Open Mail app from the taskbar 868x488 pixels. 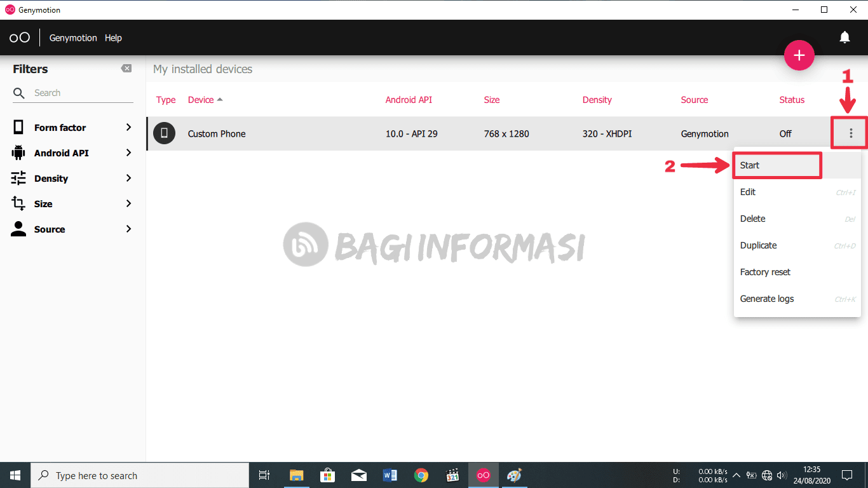(358, 475)
